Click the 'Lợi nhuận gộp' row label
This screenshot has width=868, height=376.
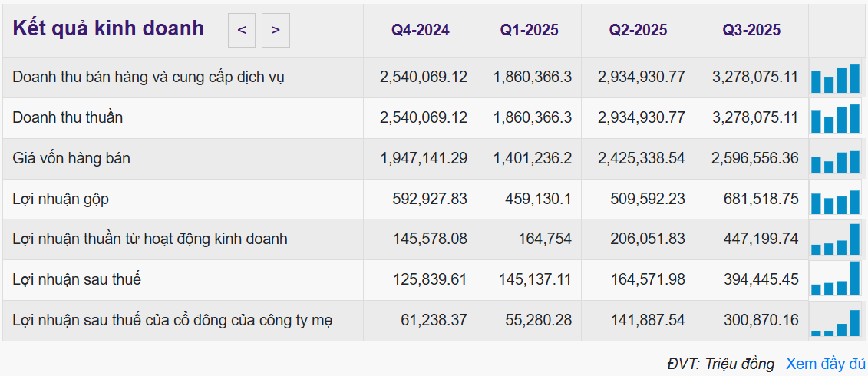point(61,200)
